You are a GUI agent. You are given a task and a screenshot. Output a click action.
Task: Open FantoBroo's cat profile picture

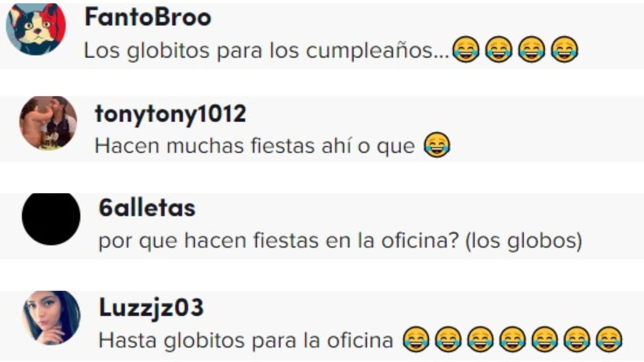click(36, 28)
